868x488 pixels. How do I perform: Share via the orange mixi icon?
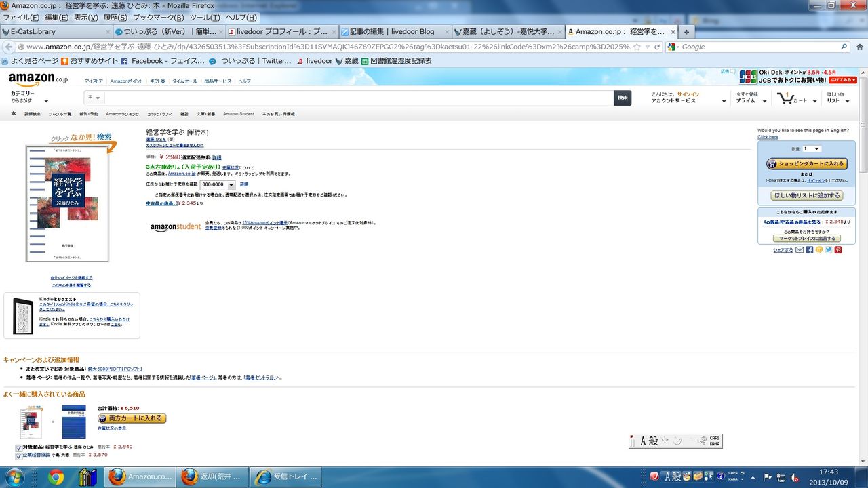(x=819, y=250)
